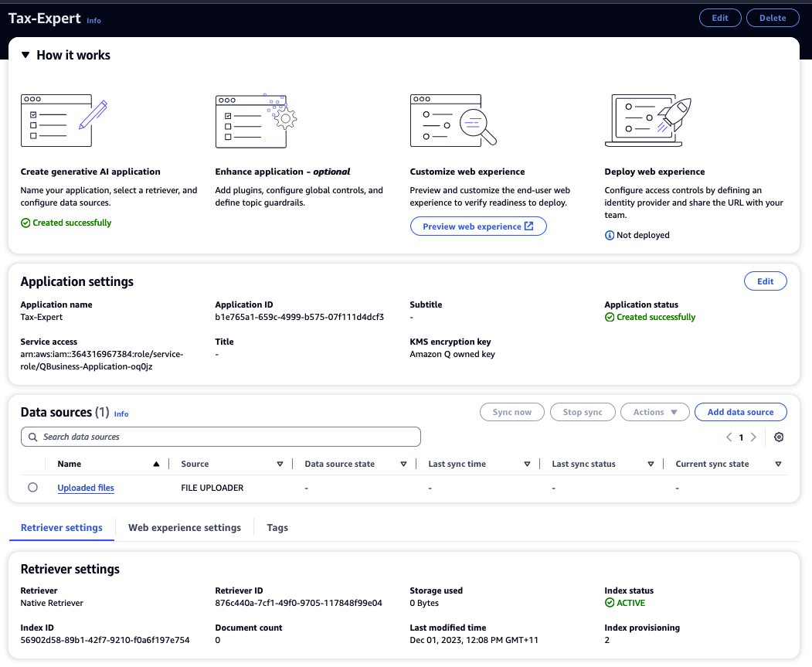Click the Enhance application gear illustration
This screenshot has height=667, width=812.
click(256, 122)
